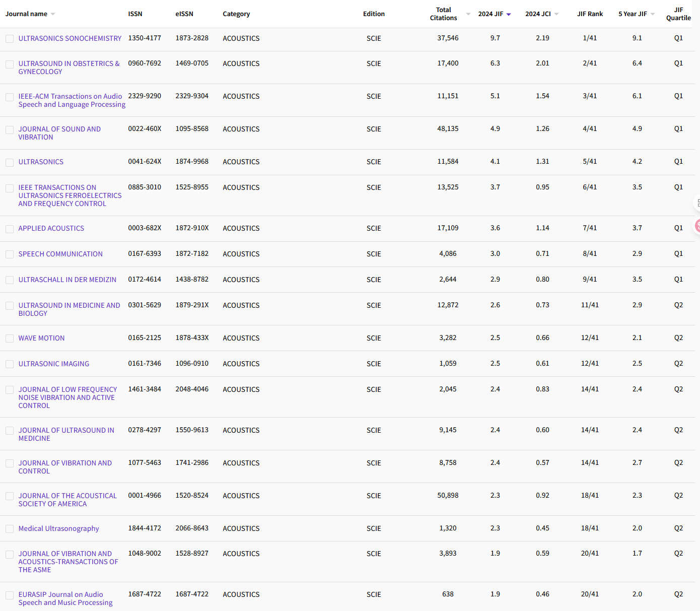Open Journal of Vibration and Acoustics-Transactions link
This screenshot has height=611, width=700.
[x=68, y=562]
